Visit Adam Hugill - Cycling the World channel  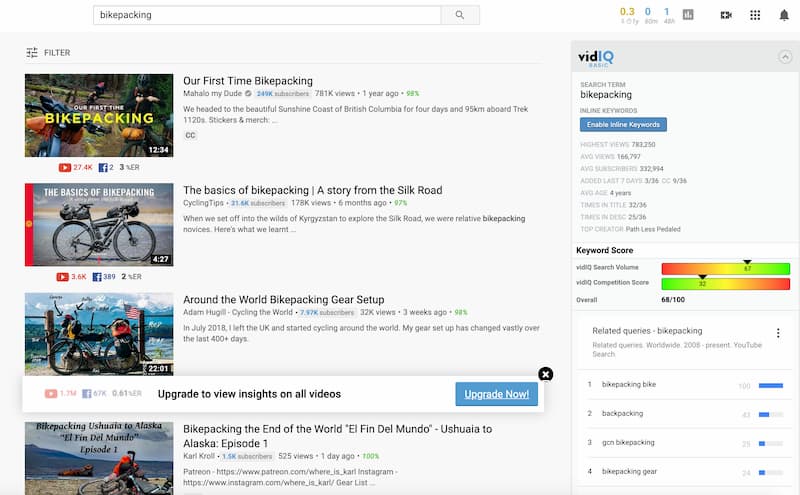pos(238,312)
